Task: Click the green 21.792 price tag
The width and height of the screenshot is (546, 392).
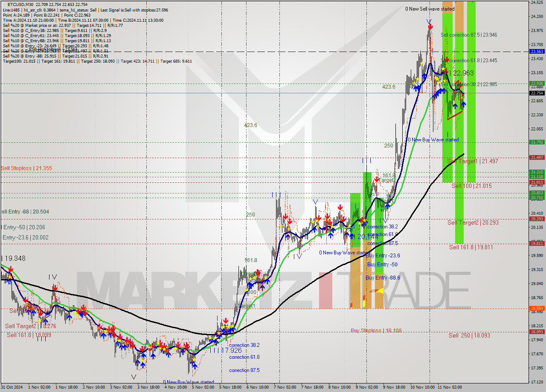Action: coord(537,142)
